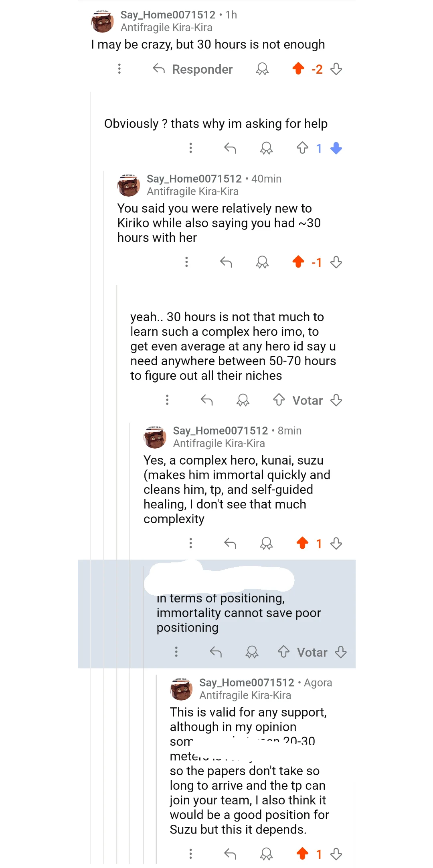The width and height of the screenshot is (433, 868).
Task: Click the Responder reply button
Action: [192, 69]
